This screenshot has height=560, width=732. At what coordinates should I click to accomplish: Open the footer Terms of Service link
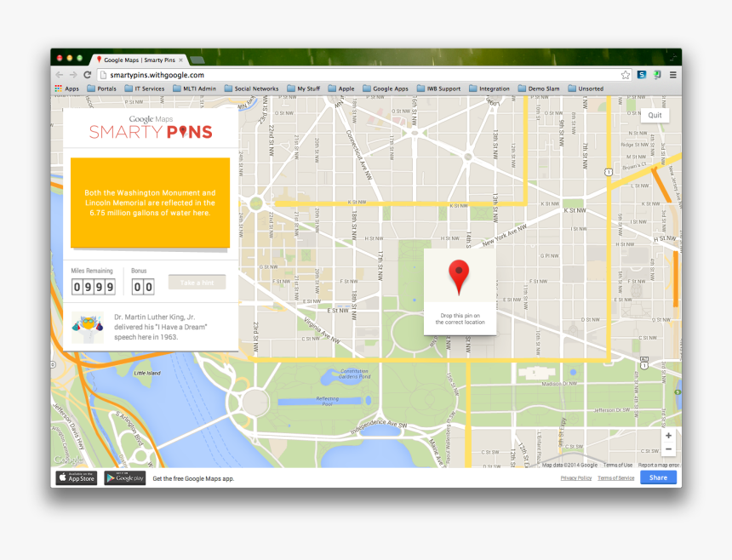click(x=615, y=477)
